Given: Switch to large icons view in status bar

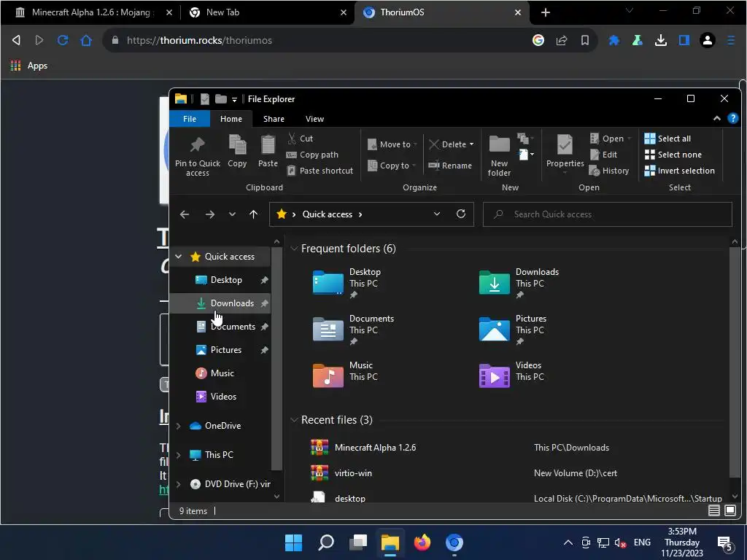Looking at the screenshot, I should point(729,511).
